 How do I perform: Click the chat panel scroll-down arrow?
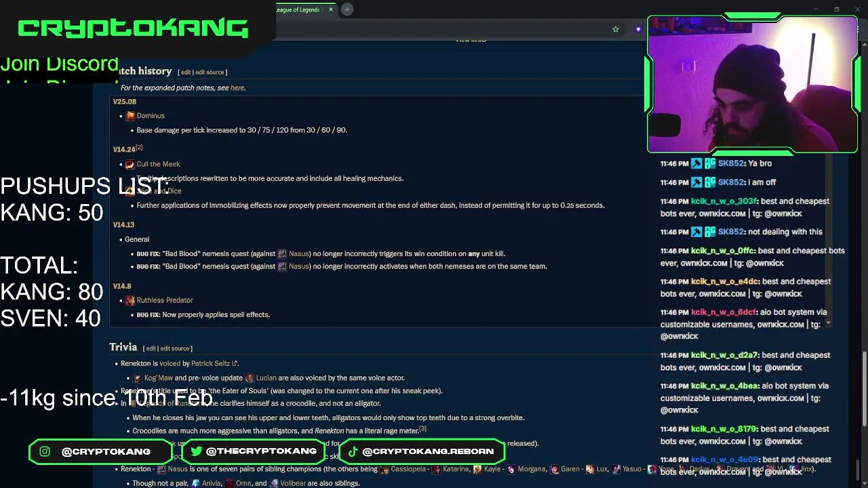(828, 324)
